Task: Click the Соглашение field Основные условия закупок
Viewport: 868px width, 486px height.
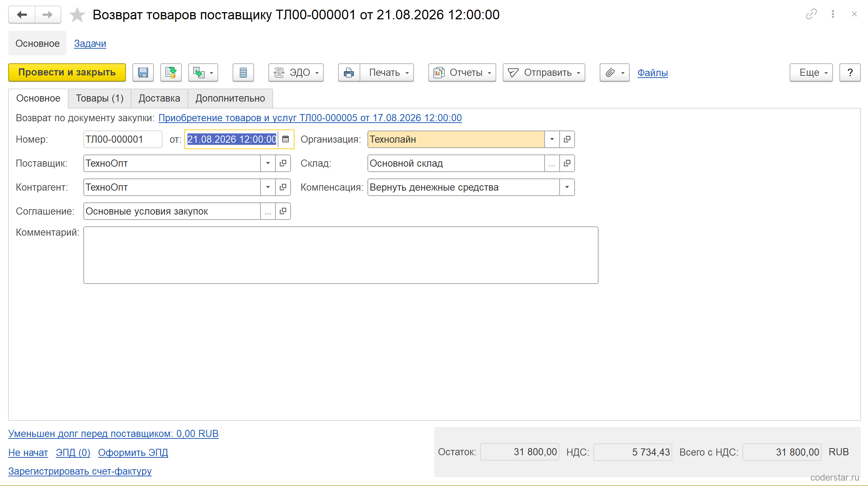Action: (x=172, y=211)
